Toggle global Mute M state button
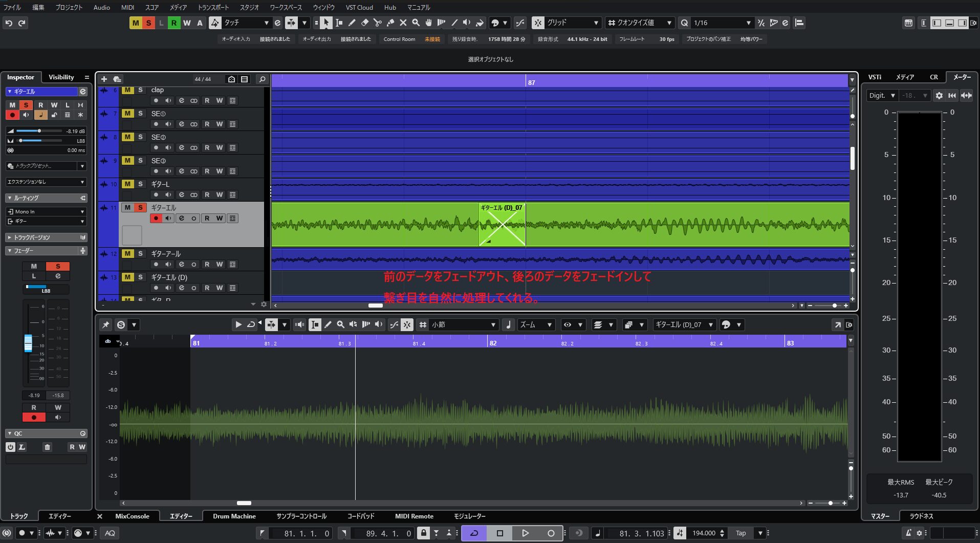The image size is (980, 543). (x=136, y=23)
